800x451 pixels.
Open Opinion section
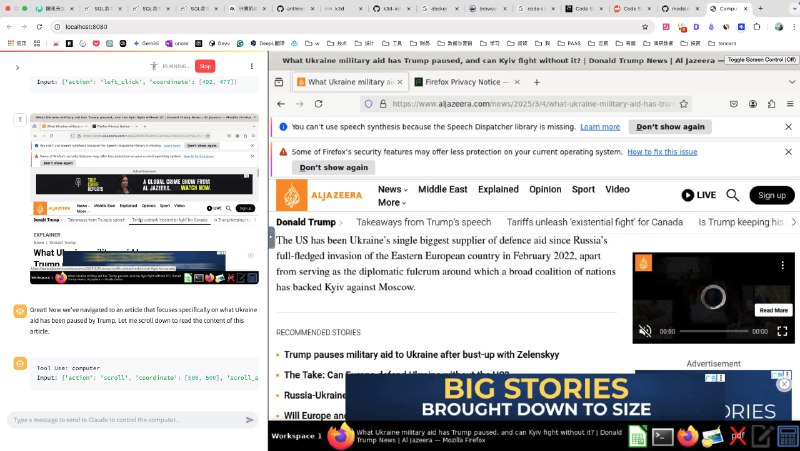point(545,189)
